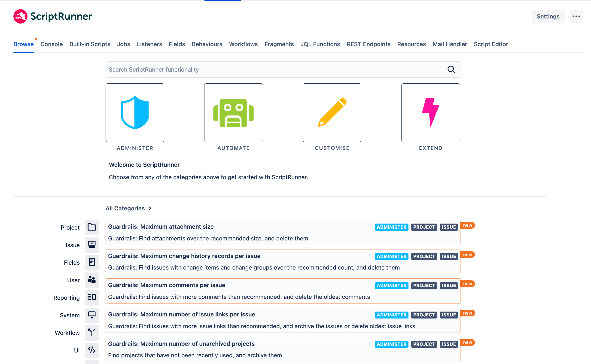Viewport: 591px width, 364px height.
Task: Click the Project category label
Action: click(70, 227)
